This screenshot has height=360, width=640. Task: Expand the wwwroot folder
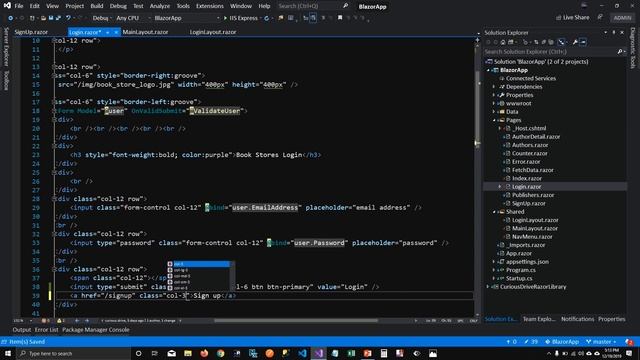[x=494, y=104]
